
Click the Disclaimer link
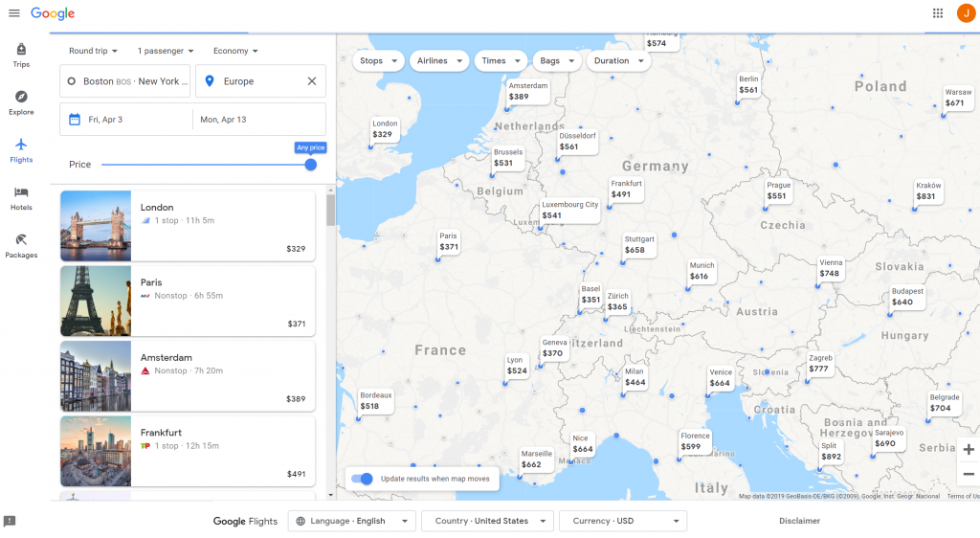point(799,521)
